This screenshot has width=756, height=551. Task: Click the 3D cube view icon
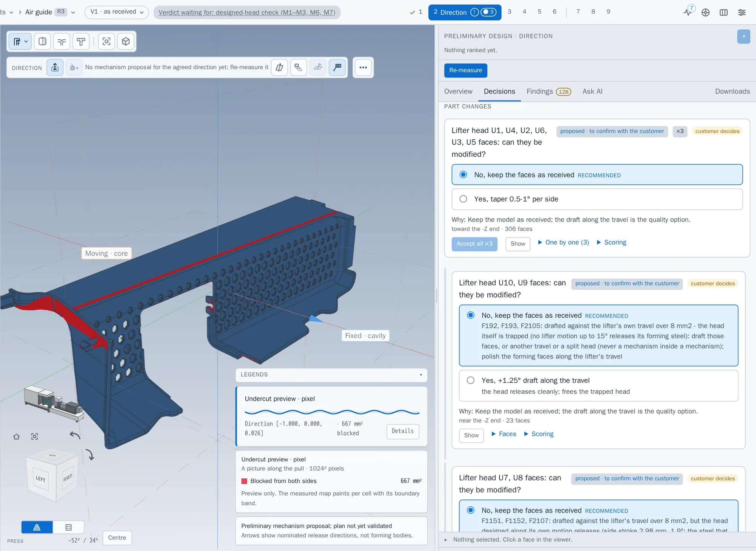pyautogui.click(x=126, y=41)
